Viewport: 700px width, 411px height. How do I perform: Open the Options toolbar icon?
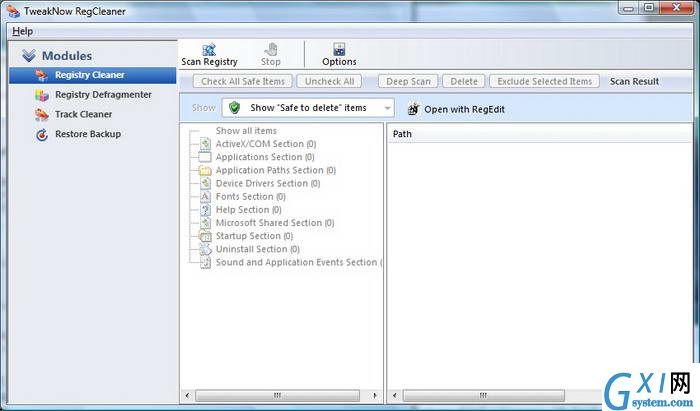coord(339,49)
